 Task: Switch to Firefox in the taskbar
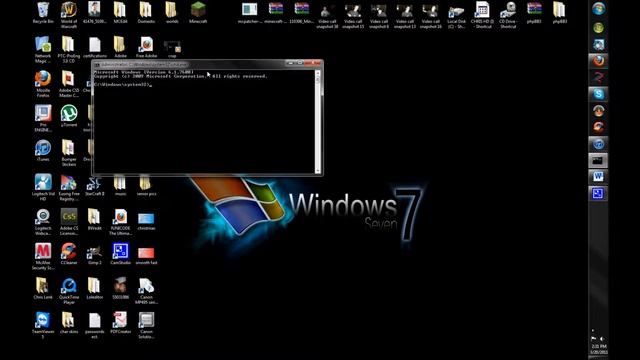coord(598,61)
